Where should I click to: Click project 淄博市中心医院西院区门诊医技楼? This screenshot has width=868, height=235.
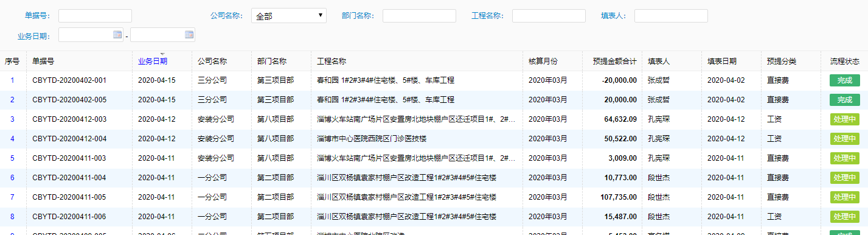372,139
